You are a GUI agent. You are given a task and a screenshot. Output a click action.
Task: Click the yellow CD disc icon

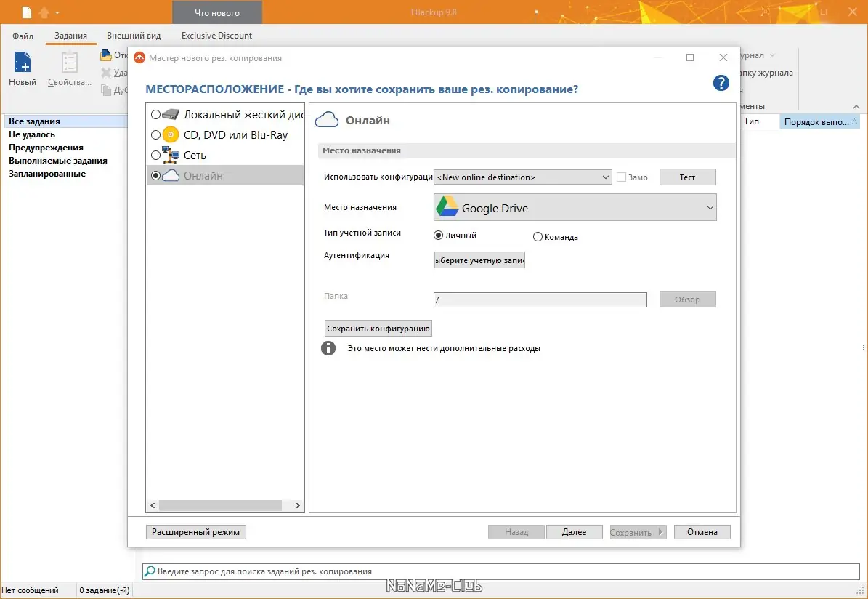click(x=171, y=134)
